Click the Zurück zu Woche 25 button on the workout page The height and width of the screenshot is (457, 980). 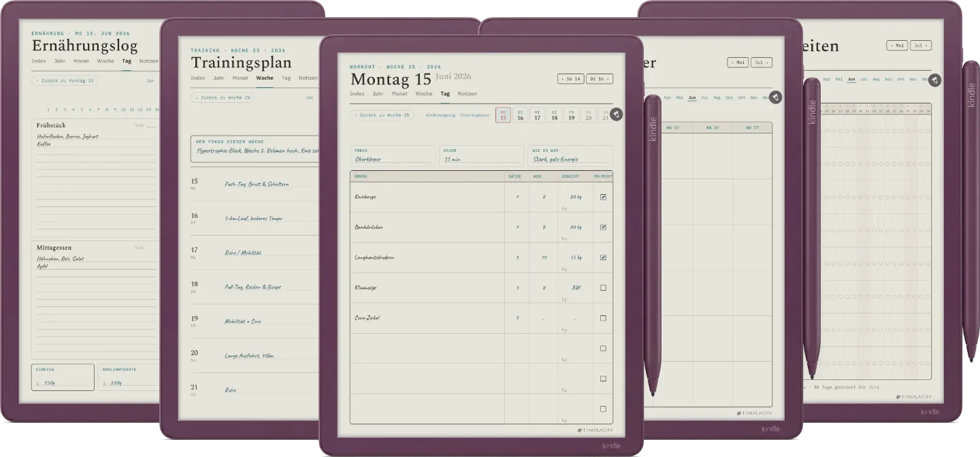click(x=382, y=115)
